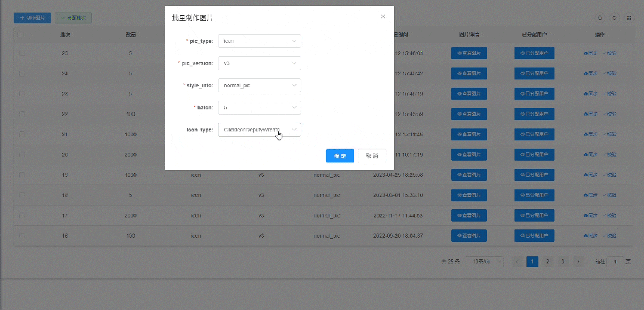Click cloud sync icon for batch 19
644x310 pixels.
click(x=590, y=175)
